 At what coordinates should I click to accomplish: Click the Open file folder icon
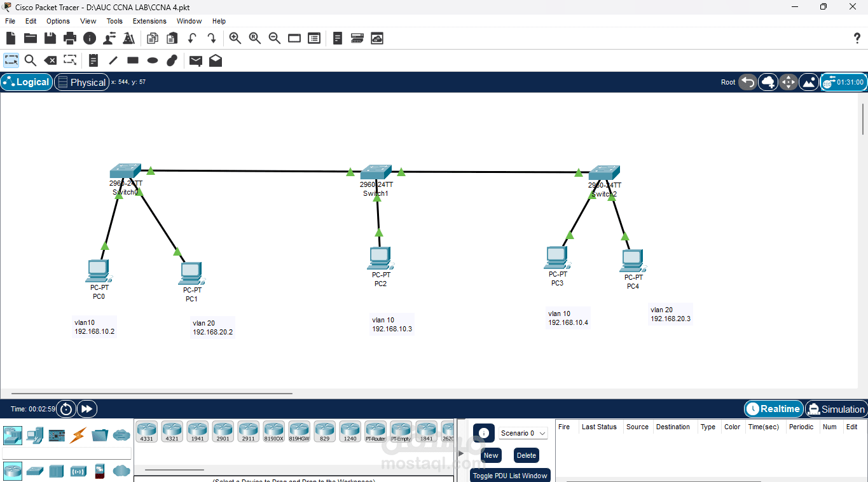(x=31, y=38)
